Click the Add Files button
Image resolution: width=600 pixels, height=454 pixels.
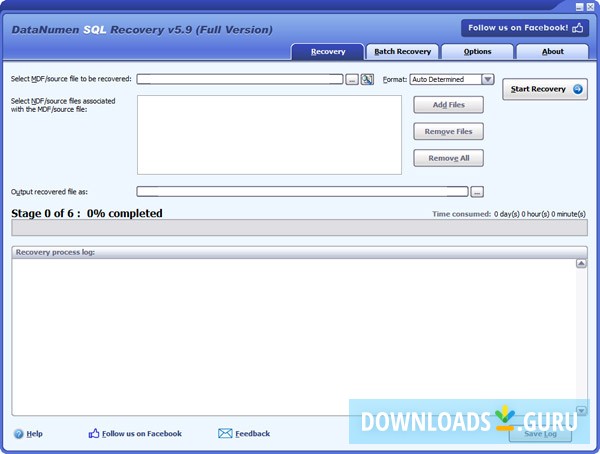448,105
